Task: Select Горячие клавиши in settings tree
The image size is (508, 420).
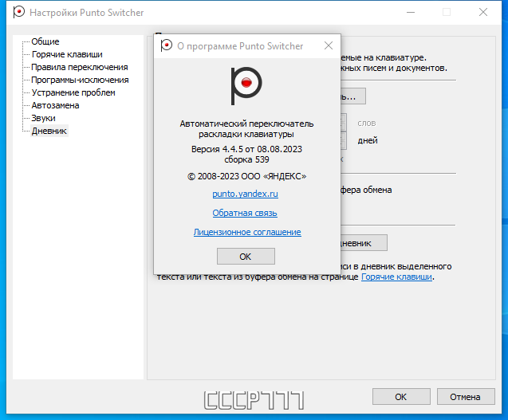Action: [67, 54]
